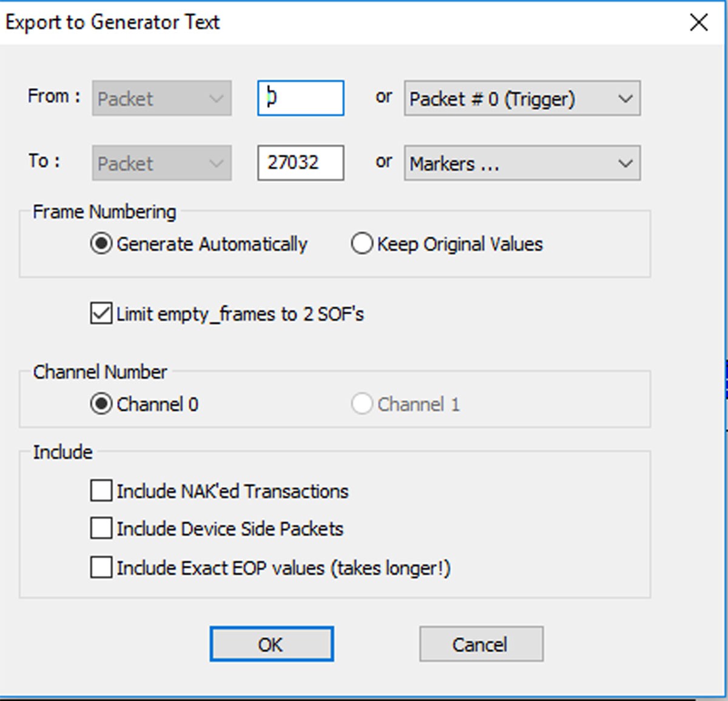Click the From packet number field
The height and width of the screenshot is (701, 728).
click(x=300, y=98)
